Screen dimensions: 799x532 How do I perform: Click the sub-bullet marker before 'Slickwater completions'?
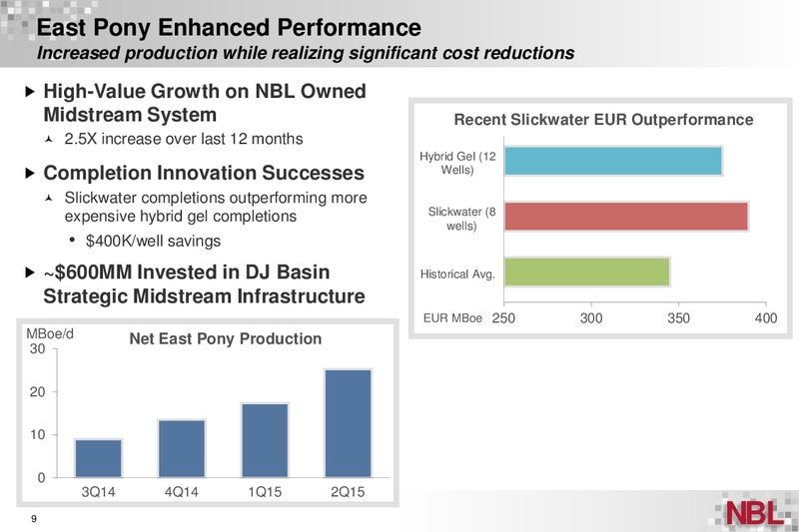pyautogui.click(x=49, y=198)
